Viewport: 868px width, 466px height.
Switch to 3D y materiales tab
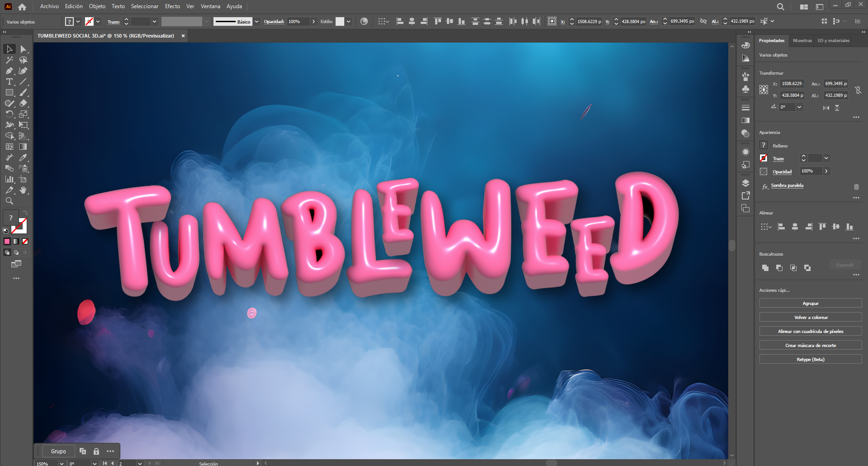point(833,41)
